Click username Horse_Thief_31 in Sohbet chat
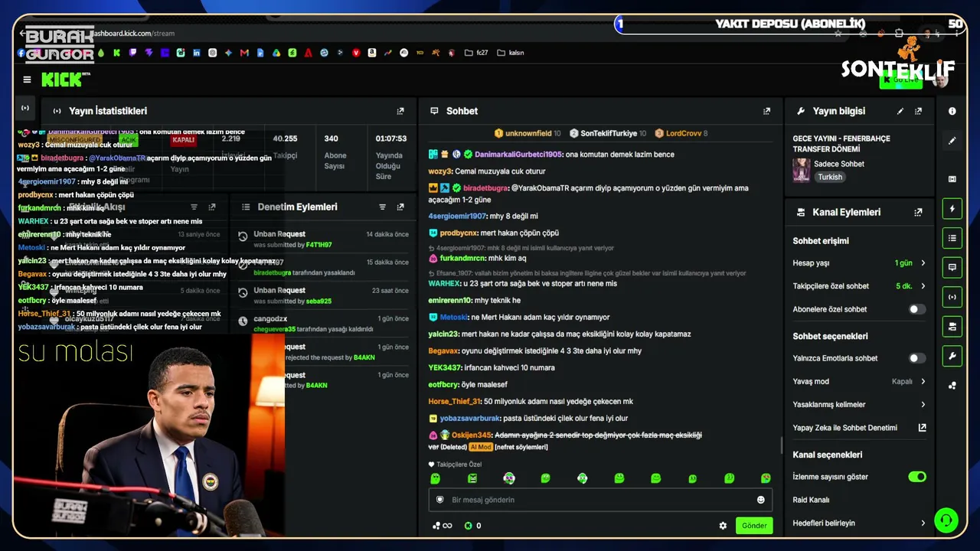980x551 pixels. click(x=455, y=401)
